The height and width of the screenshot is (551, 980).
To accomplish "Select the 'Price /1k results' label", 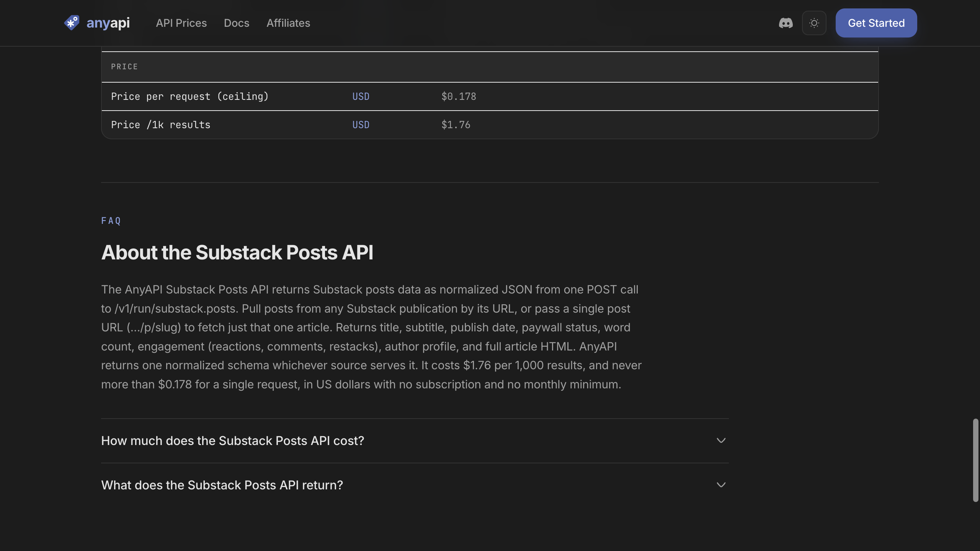I will coord(160,125).
